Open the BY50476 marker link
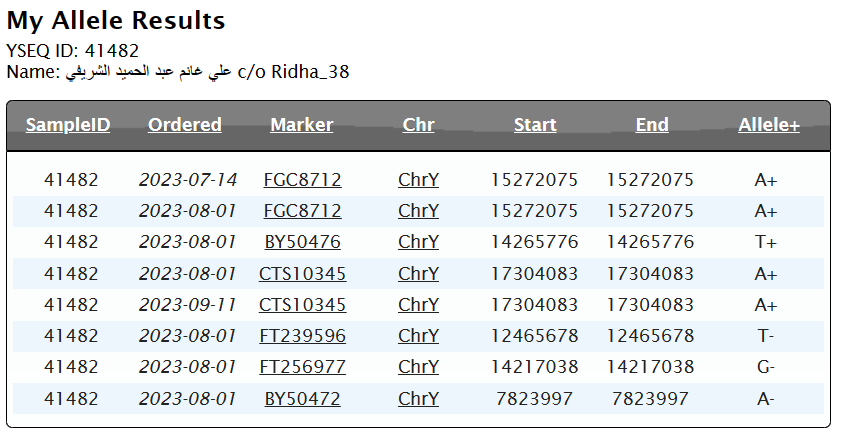Viewport: 844px width, 440px height. coord(302,242)
